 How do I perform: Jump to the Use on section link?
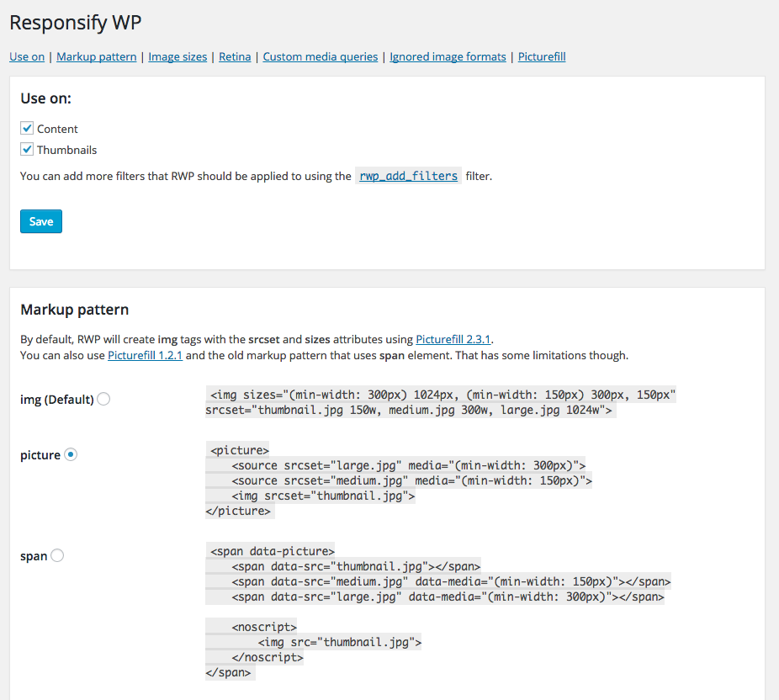tap(27, 56)
